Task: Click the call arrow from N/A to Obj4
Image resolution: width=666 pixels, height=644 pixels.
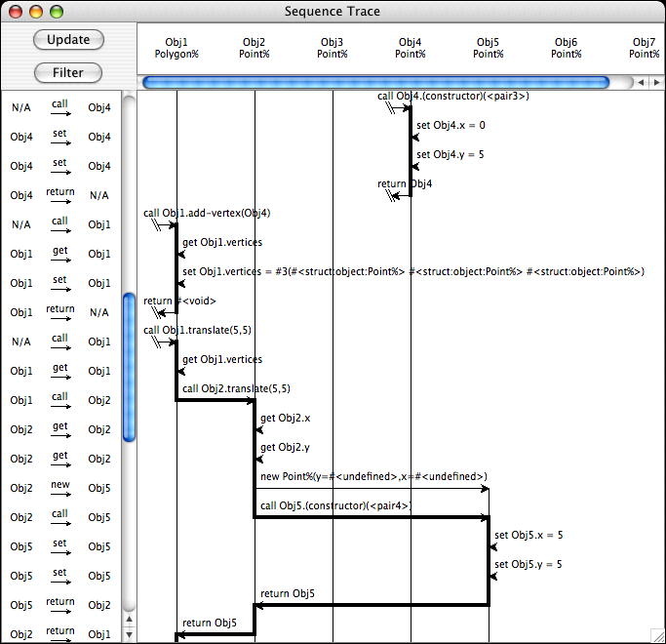Action: coord(60,107)
